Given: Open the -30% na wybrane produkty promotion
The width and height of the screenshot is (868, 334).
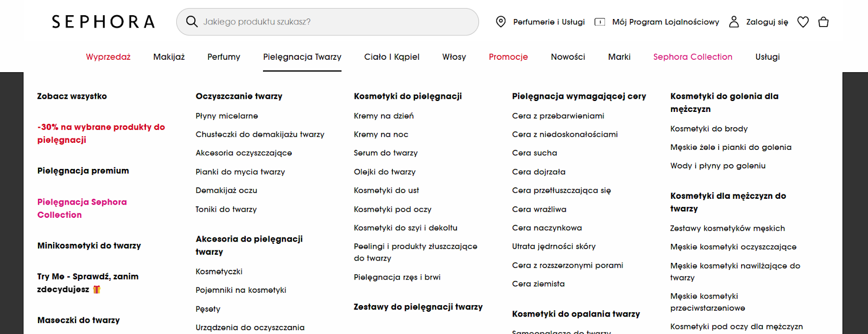Looking at the screenshot, I should (101, 134).
